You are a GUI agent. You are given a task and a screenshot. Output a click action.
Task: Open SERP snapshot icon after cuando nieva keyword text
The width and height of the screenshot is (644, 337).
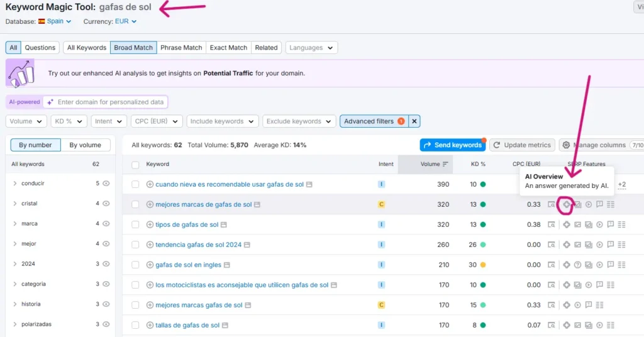pyautogui.click(x=309, y=185)
